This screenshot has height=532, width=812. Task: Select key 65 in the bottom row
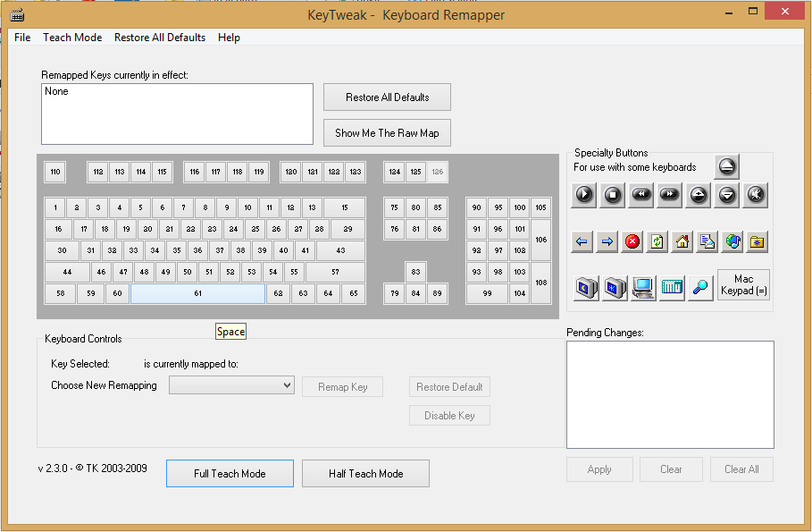[x=354, y=293]
